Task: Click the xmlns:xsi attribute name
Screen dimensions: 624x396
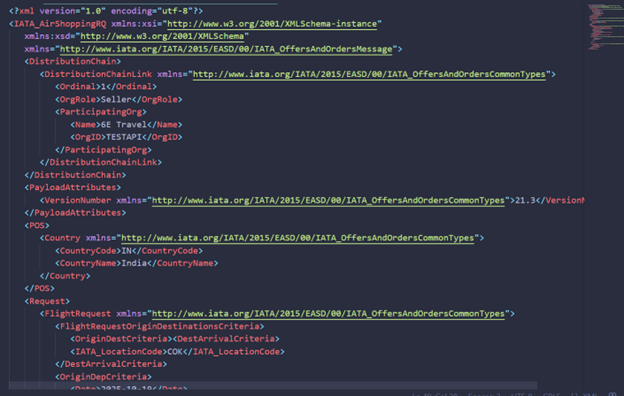Action: click(x=134, y=24)
